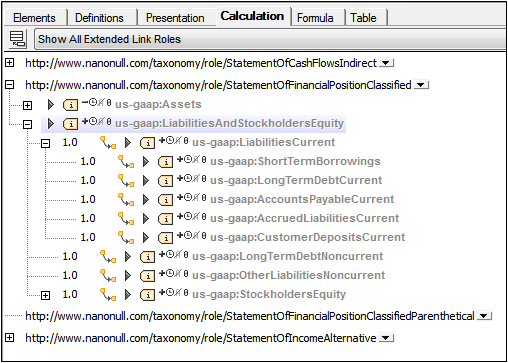Click the details triangle of OtherLiabilitiesNoncurrent
Screen dimensions: 508x363
coord(128,276)
